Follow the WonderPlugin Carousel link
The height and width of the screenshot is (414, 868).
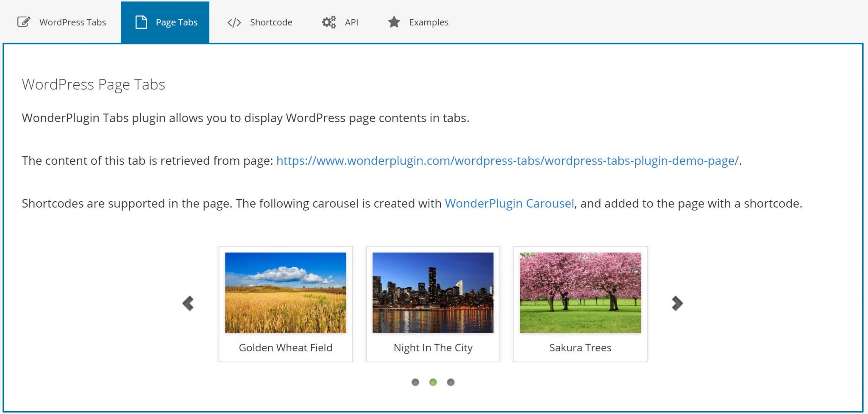click(509, 204)
